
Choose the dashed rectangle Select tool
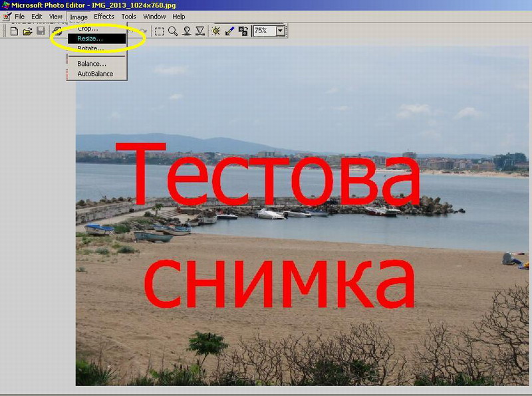coord(160,31)
